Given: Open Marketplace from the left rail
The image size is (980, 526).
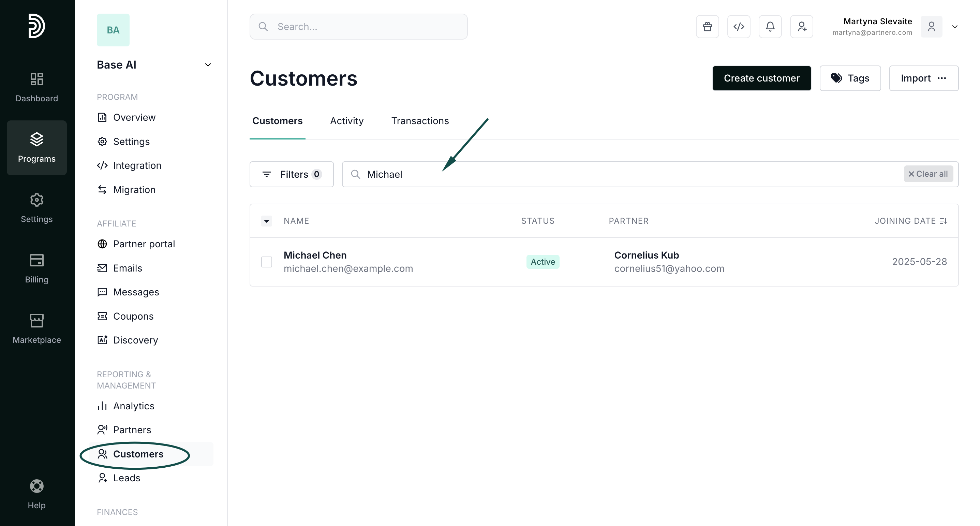Looking at the screenshot, I should pos(36,328).
